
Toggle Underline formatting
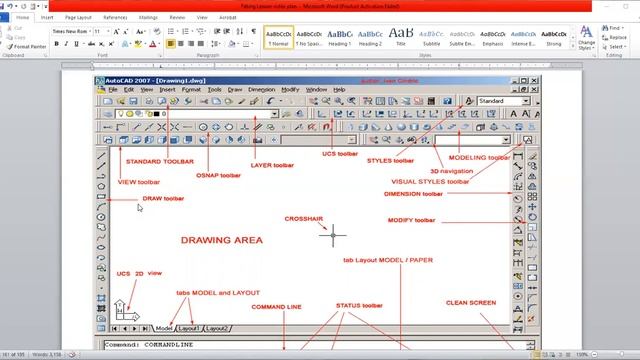point(76,44)
